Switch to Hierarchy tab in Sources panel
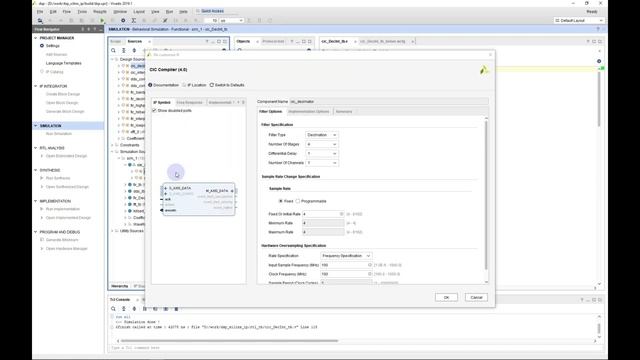The height and width of the screenshot is (360, 640). [120, 286]
